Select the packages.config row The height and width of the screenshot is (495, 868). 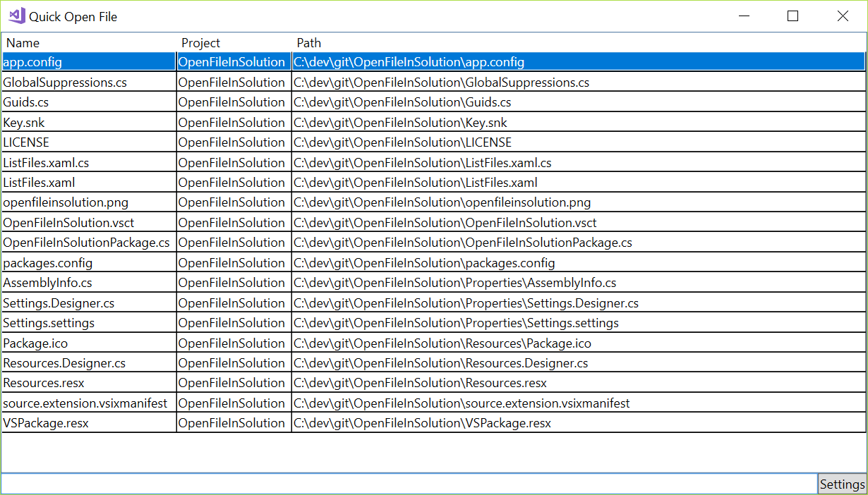(85, 262)
